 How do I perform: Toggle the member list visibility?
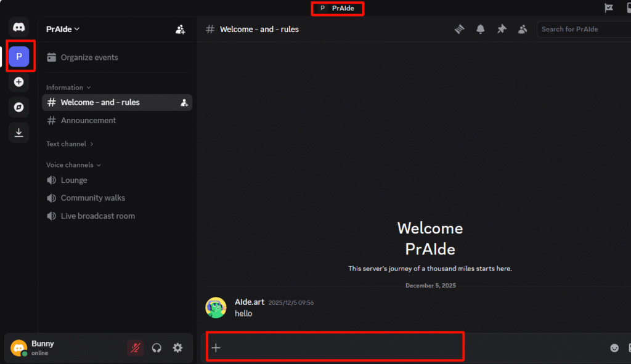point(522,28)
